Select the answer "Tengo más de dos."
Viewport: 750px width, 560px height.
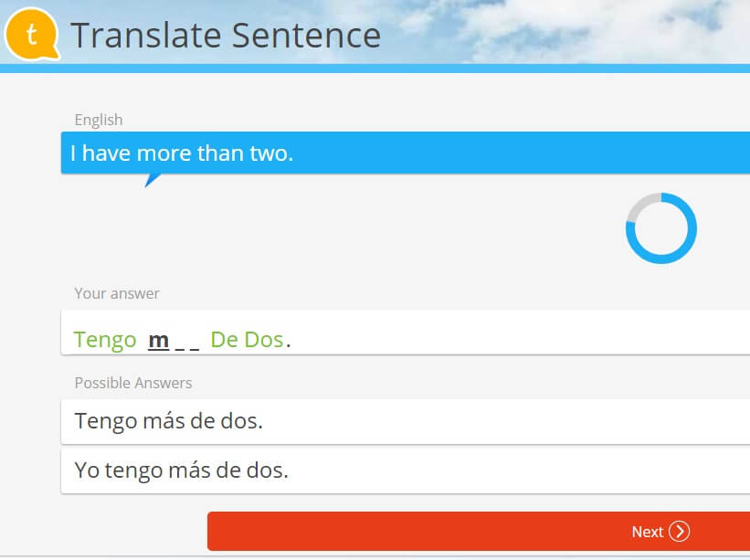(x=405, y=421)
